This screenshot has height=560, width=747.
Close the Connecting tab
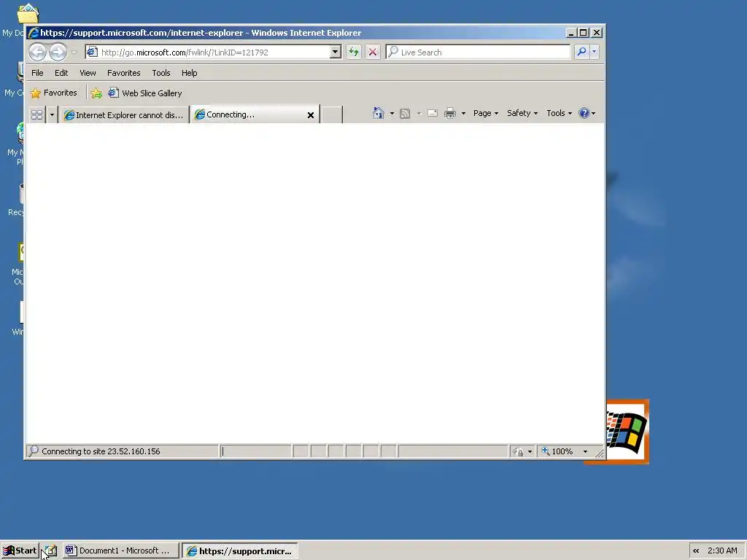311,114
